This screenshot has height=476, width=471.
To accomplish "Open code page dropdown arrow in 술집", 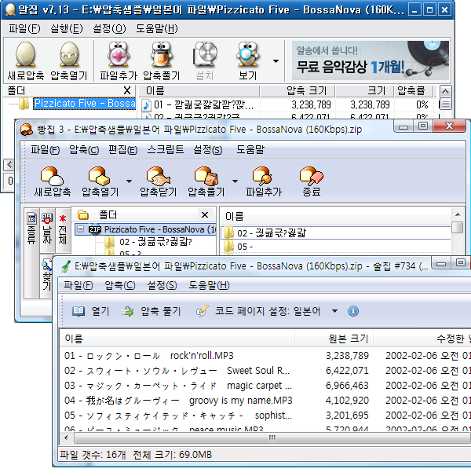I will pyautogui.click(x=334, y=311).
